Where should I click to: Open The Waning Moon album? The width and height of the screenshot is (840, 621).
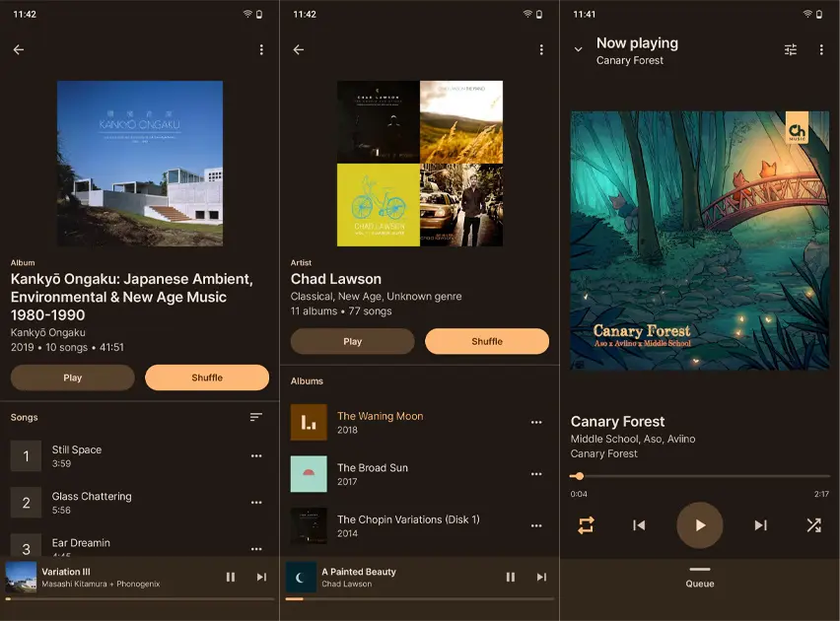(418, 422)
